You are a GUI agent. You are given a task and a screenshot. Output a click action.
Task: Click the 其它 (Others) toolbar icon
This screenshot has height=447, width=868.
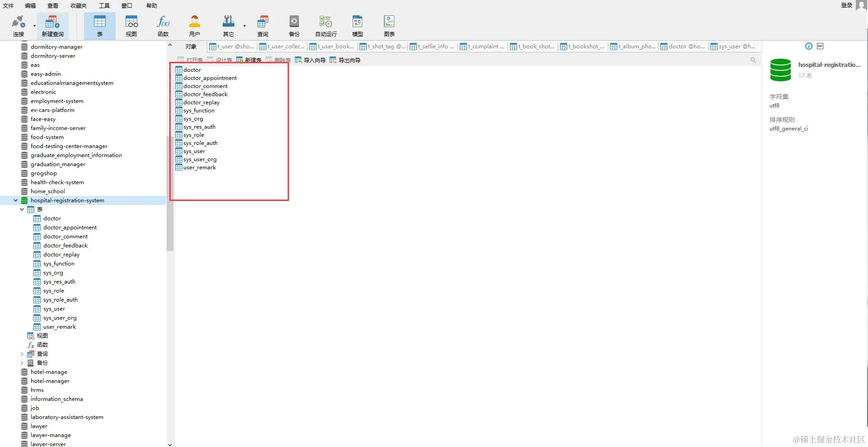(229, 26)
